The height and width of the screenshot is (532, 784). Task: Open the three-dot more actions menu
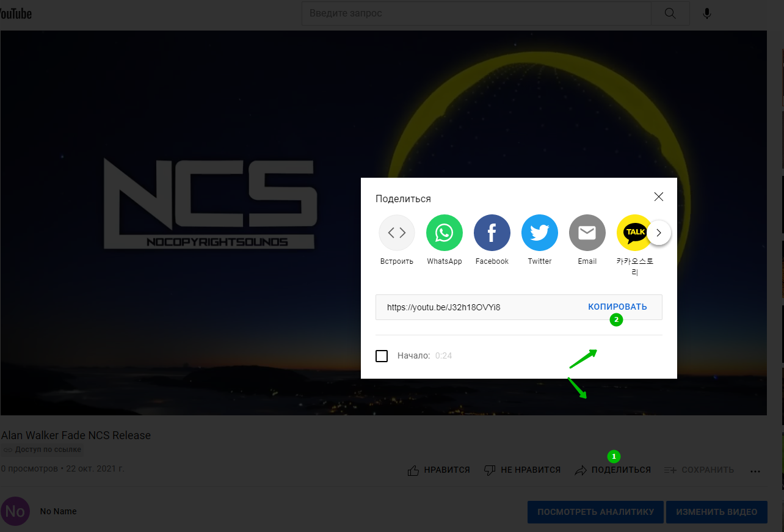coord(755,471)
